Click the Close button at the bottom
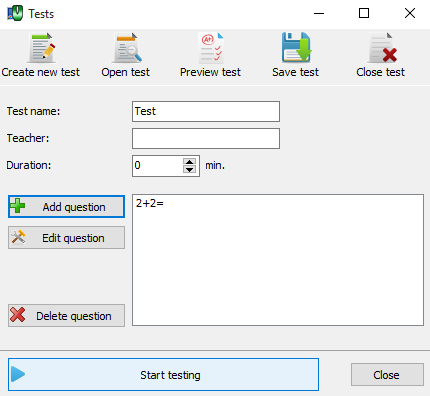This screenshot has height=396, width=430. [387, 375]
